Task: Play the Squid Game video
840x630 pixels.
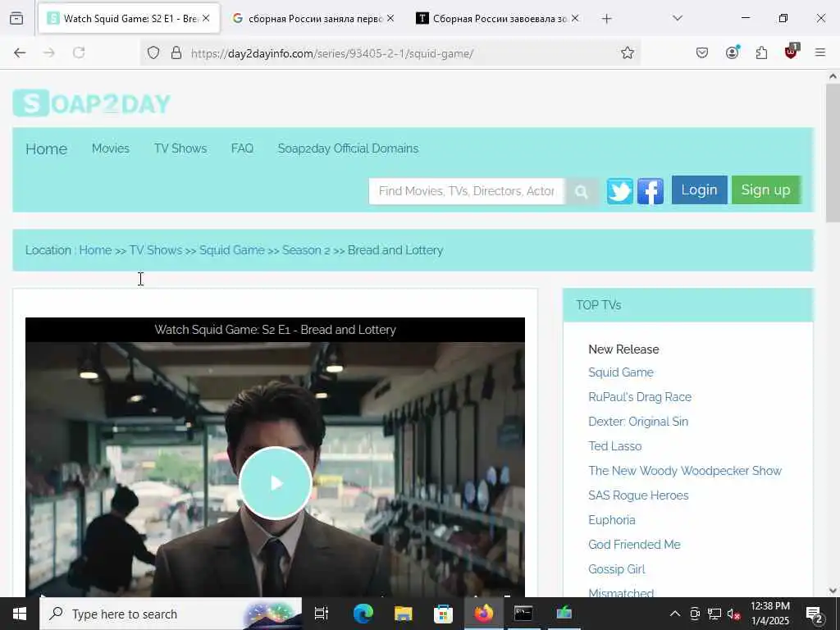Action: (x=276, y=483)
